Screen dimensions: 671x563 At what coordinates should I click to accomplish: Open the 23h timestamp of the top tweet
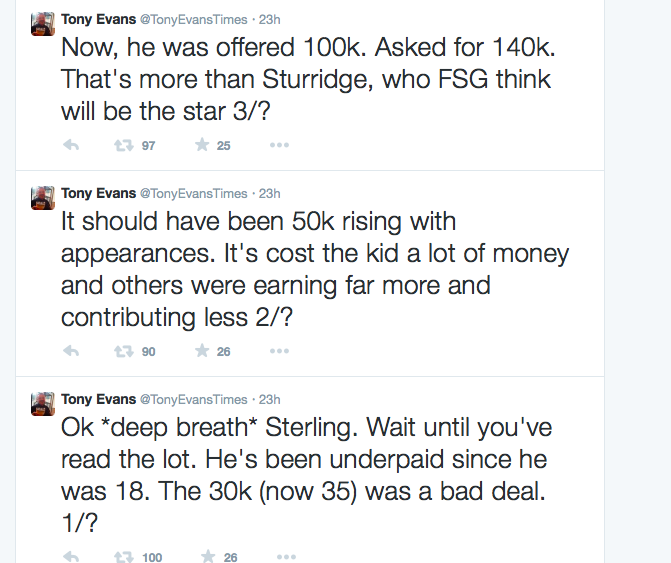[270, 19]
